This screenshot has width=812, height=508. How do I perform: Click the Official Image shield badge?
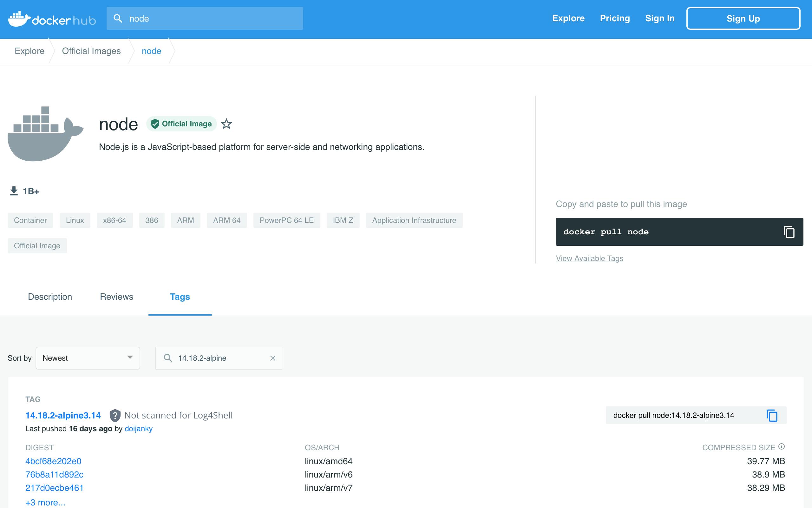[181, 124]
